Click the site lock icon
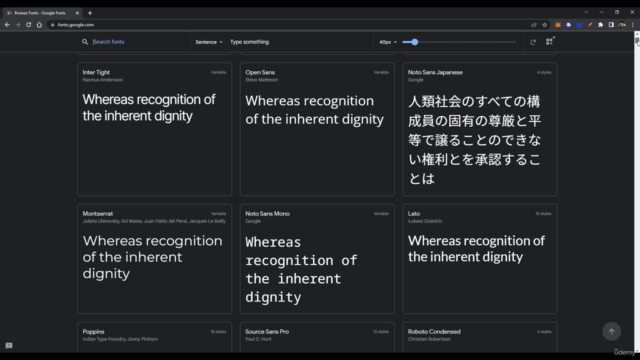640x360 pixels. 52,25
